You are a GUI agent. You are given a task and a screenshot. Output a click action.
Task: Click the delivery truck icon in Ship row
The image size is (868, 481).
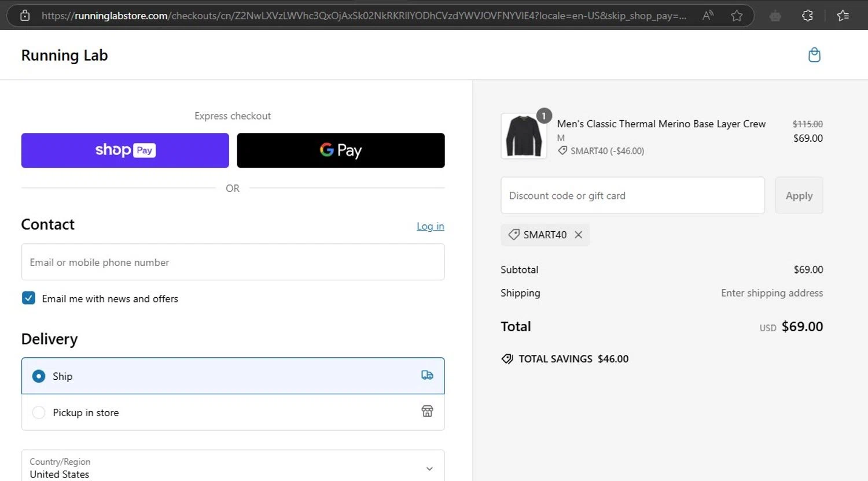[x=427, y=375]
